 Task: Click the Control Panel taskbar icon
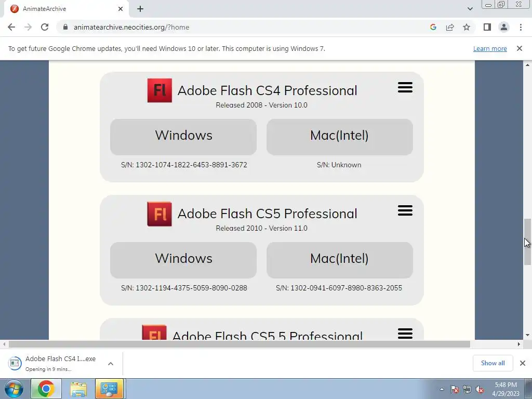(x=109, y=389)
